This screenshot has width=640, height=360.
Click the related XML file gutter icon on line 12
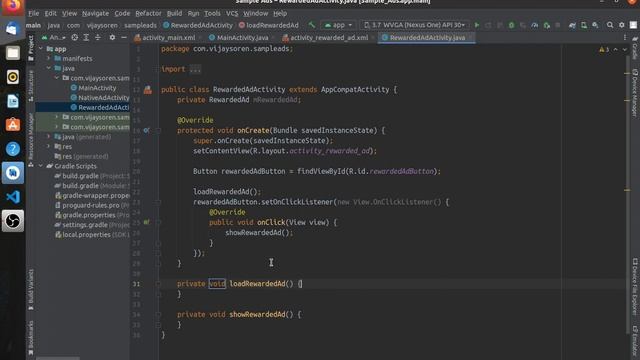coord(148,90)
